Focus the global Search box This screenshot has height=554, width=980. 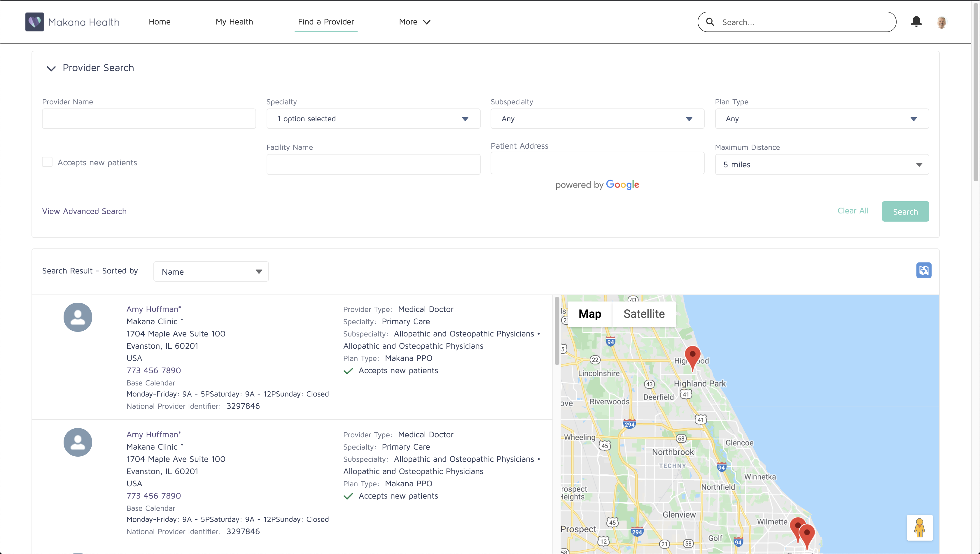pos(797,22)
